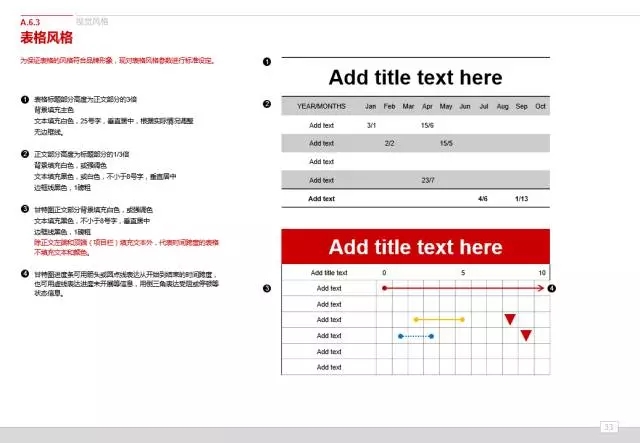Screen dimensions: 640x443
Task: Click the table cell 23/7
Action: pyautogui.click(x=428, y=180)
